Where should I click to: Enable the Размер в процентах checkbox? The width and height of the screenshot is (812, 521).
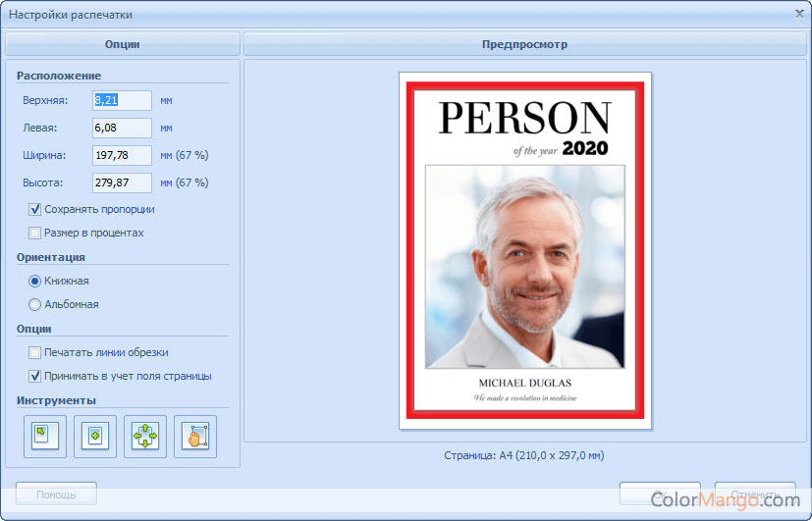(x=35, y=233)
